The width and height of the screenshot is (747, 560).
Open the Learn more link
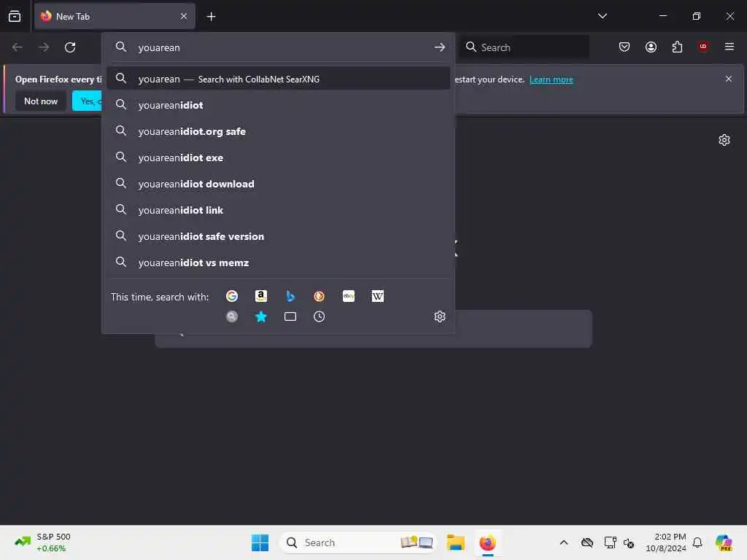pyautogui.click(x=551, y=79)
